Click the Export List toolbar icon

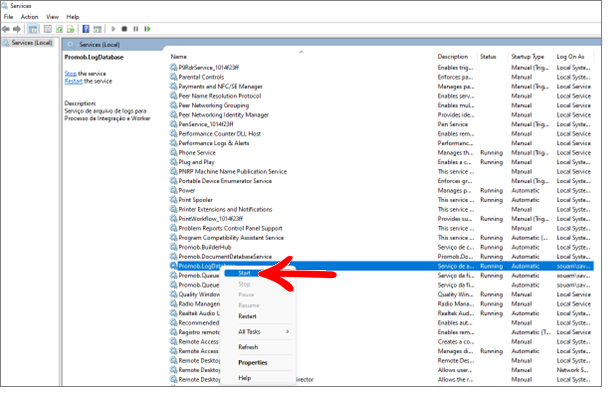(71, 29)
